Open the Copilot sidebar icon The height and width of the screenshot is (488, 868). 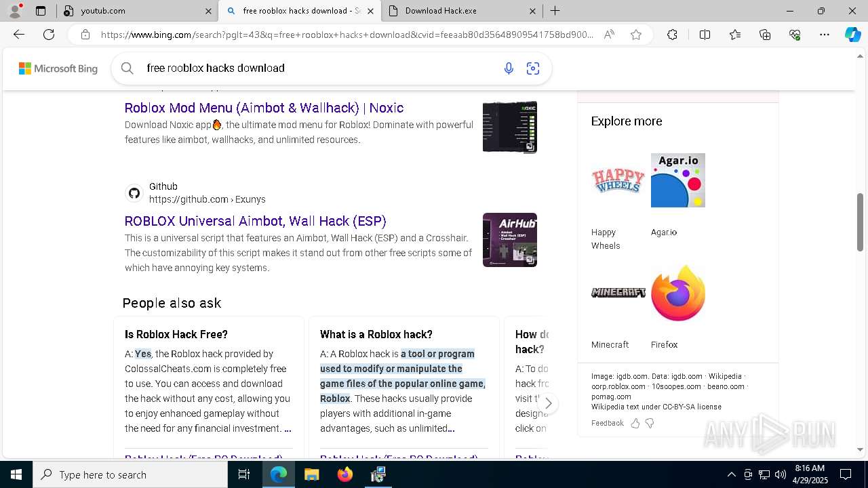[852, 35]
